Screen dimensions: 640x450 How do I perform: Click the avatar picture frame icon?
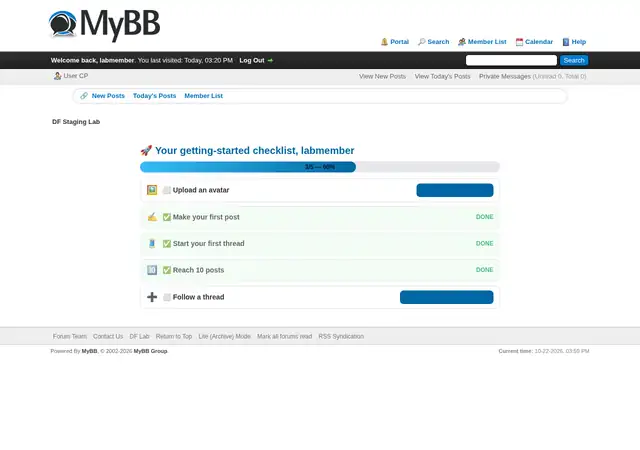[x=152, y=190]
